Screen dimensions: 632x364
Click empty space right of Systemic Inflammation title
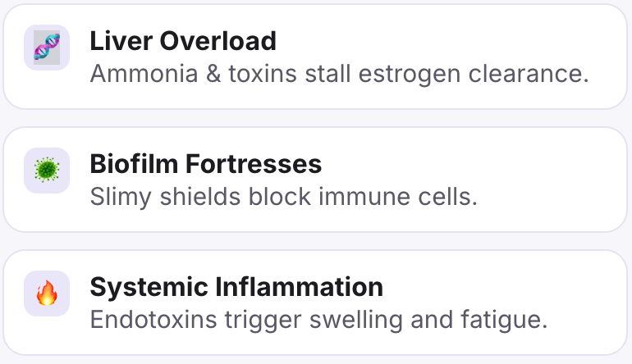click(x=501, y=287)
